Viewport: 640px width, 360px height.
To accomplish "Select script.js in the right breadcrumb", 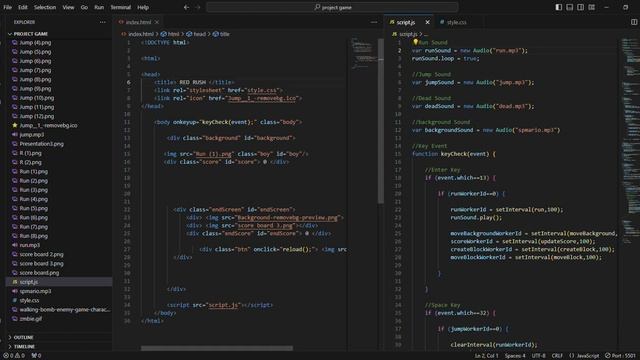I will point(404,34).
